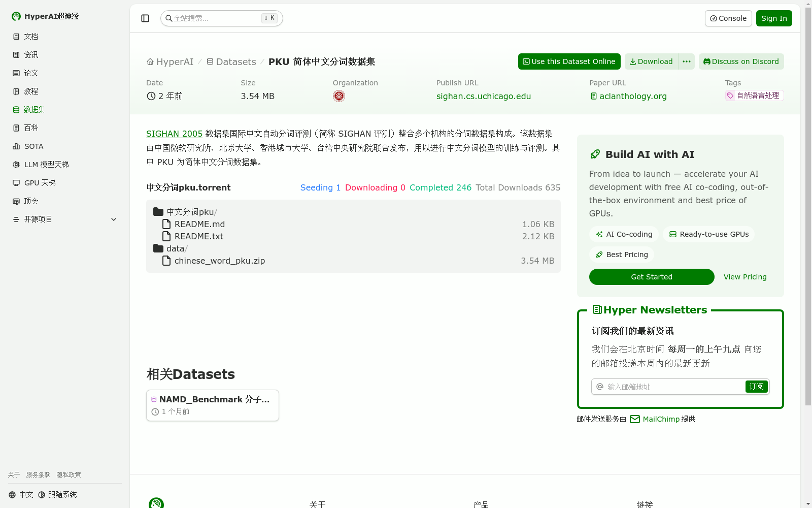Click Completed 246 status
Viewport: 812px width, 508px height.
click(x=441, y=187)
